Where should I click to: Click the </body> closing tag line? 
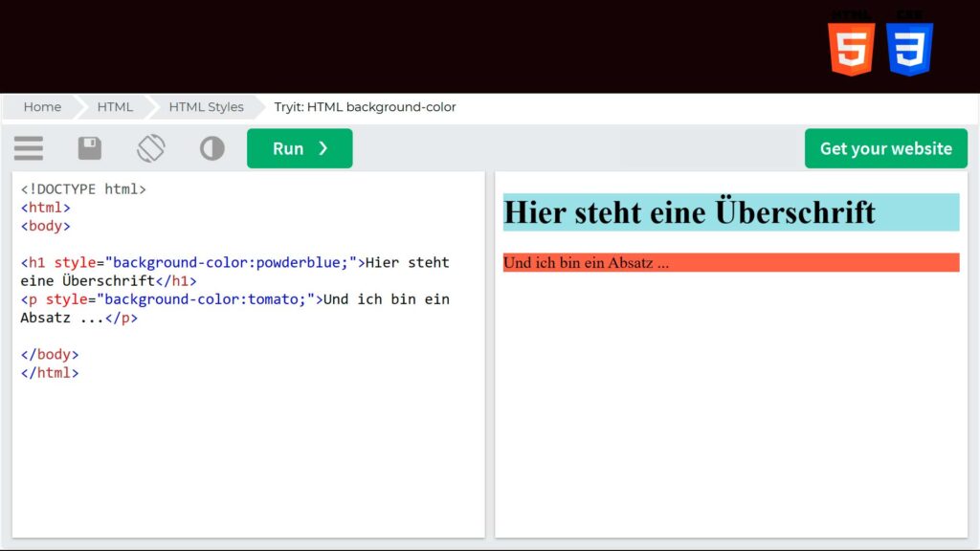point(50,354)
